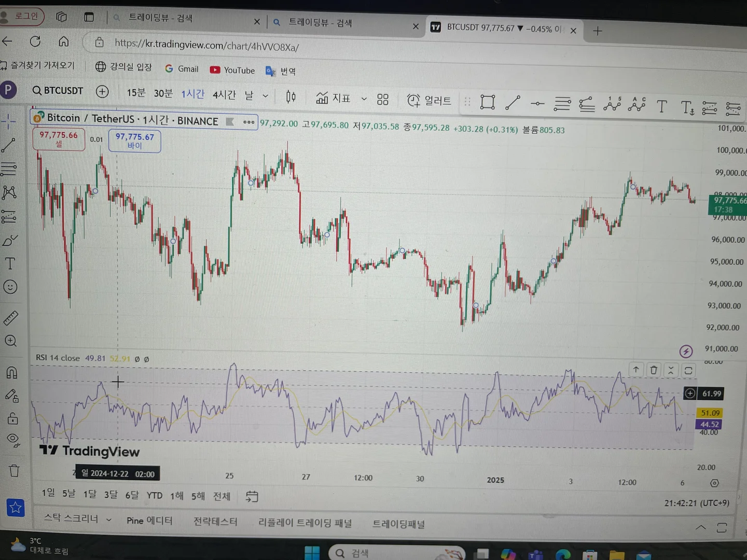
Task: Collapse the bottom panel with chevron
Action: coord(700,527)
